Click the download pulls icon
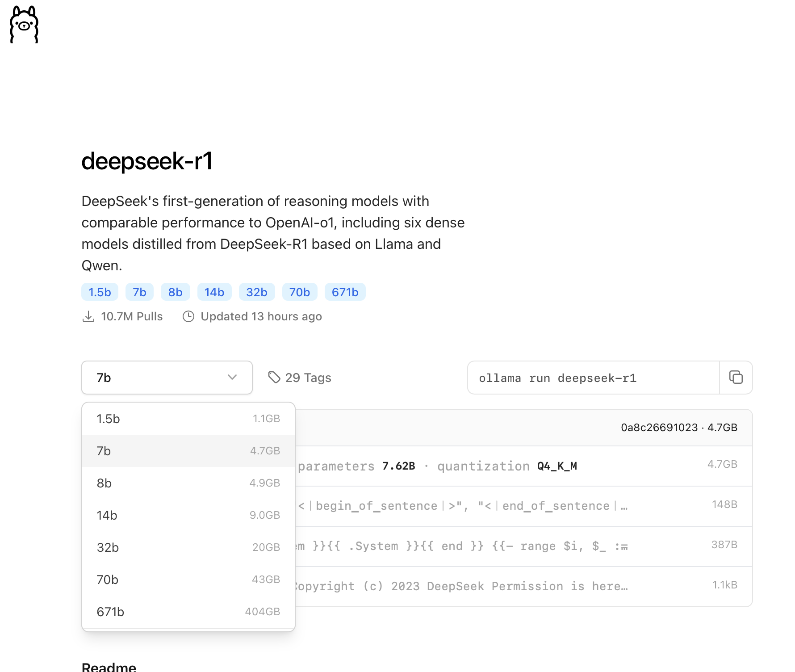This screenshot has width=795, height=672. tap(88, 316)
